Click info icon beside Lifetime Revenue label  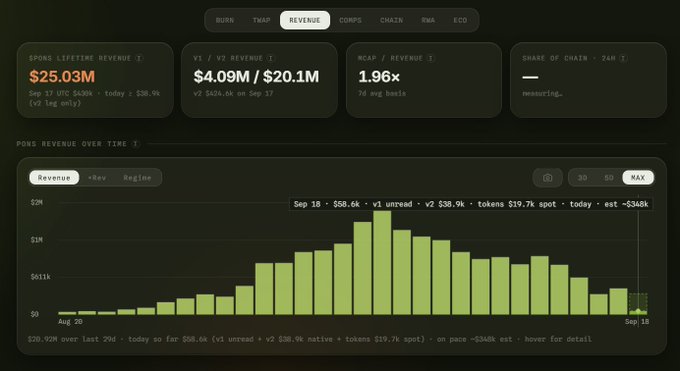(139, 58)
